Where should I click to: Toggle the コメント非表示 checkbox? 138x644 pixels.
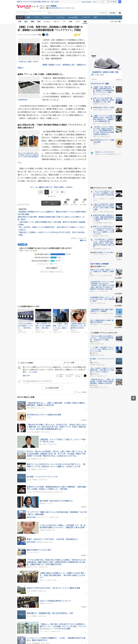pos(75,392)
